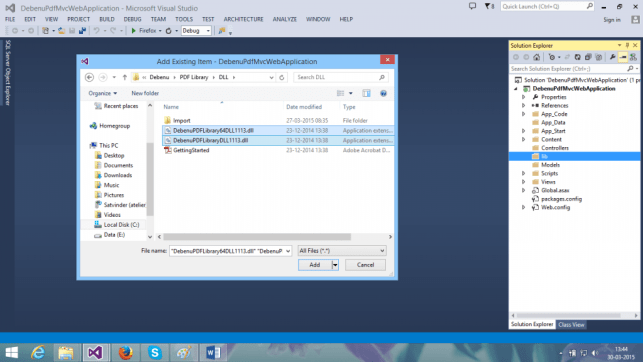
Task: Start debugging with the green play arrow
Action: click(x=133, y=31)
